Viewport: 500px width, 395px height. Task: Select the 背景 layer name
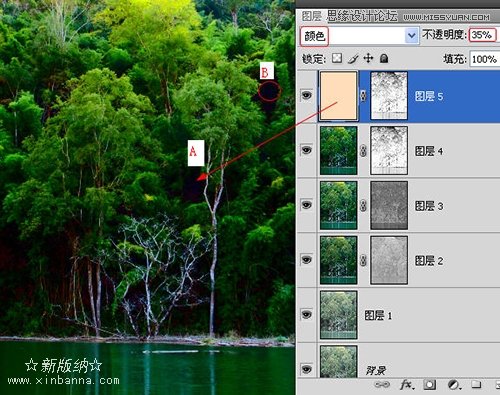coord(376,370)
